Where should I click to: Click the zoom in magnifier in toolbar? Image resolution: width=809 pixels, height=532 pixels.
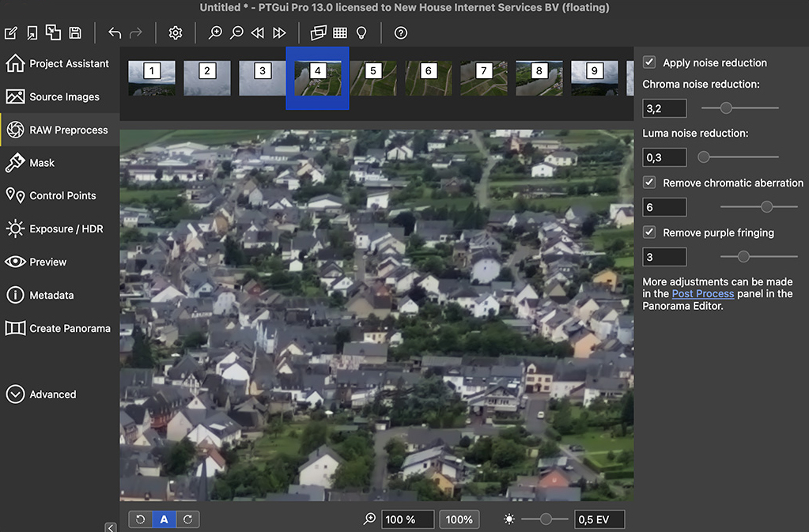click(215, 33)
